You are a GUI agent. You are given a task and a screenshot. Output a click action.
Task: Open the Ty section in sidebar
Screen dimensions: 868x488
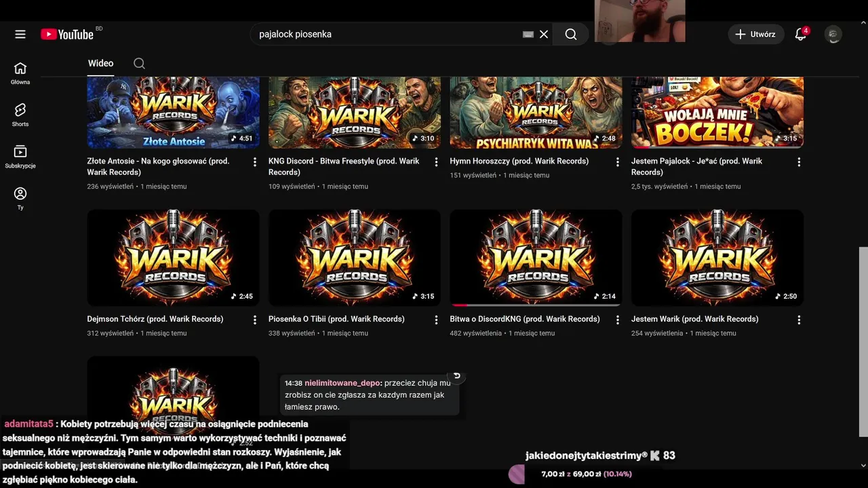pyautogui.click(x=20, y=199)
